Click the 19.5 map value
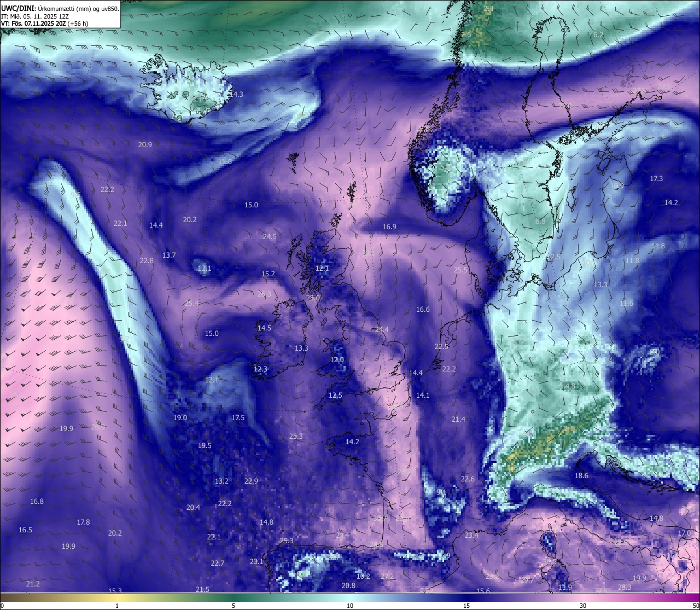 point(205,445)
